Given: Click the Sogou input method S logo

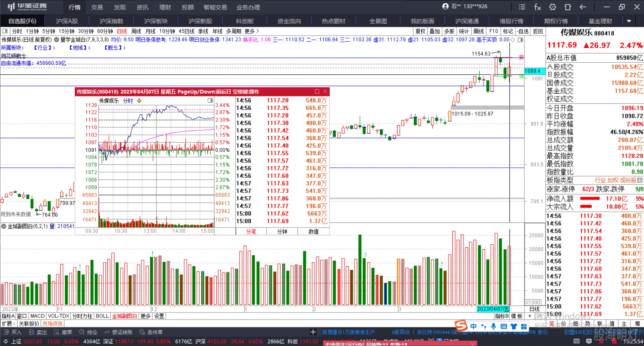Looking at the screenshot, I should pyautogui.click(x=461, y=326).
